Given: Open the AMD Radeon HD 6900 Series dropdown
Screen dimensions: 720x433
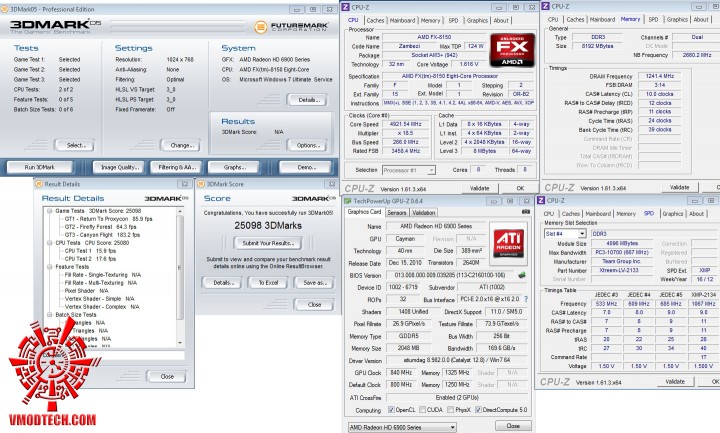Looking at the screenshot, I should point(402,427).
